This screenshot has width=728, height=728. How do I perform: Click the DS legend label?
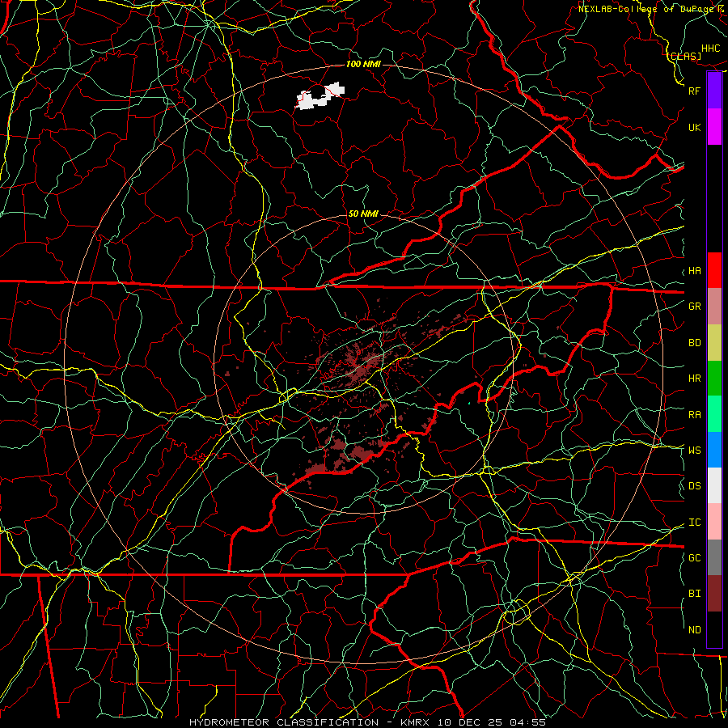pyautogui.click(x=695, y=486)
